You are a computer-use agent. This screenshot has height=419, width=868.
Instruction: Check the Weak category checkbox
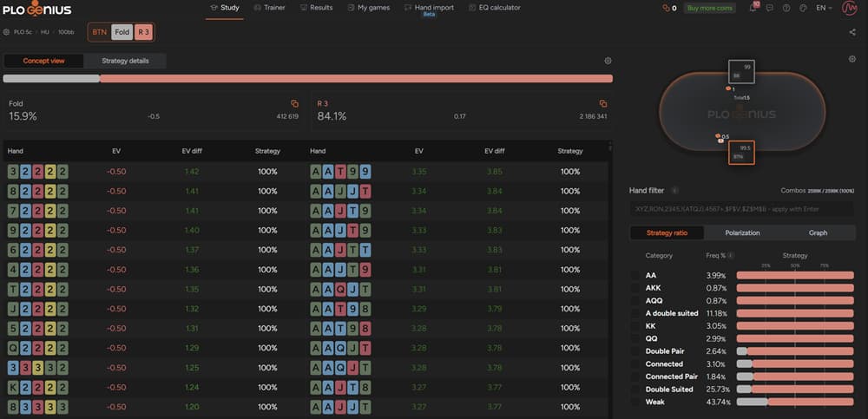pyautogui.click(x=635, y=402)
